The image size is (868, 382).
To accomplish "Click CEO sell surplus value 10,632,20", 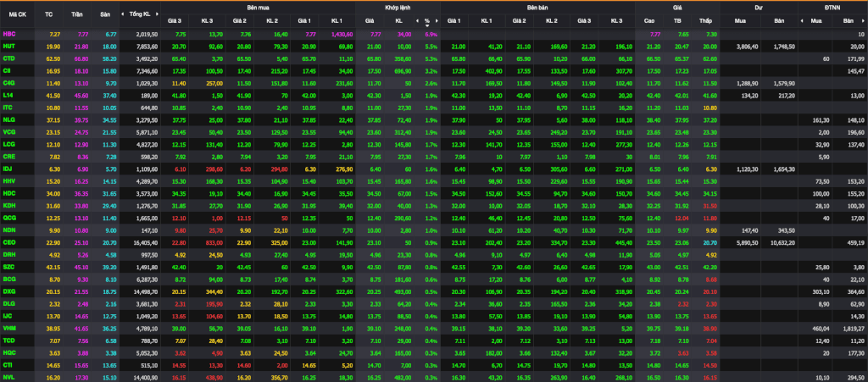I will pyautogui.click(x=782, y=242).
